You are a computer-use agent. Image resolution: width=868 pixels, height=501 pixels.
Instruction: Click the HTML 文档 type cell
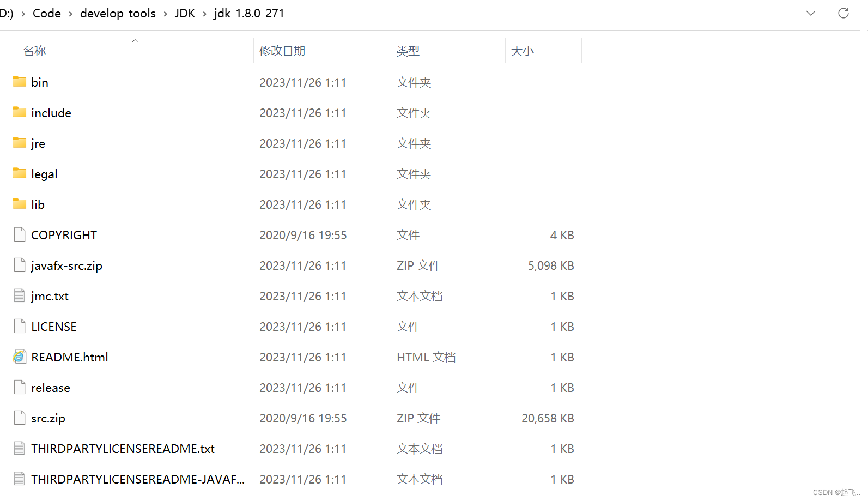[x=426, y=357]
